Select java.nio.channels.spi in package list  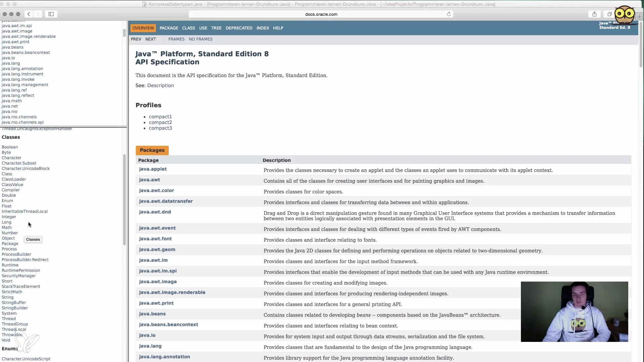tap(22, 122)
